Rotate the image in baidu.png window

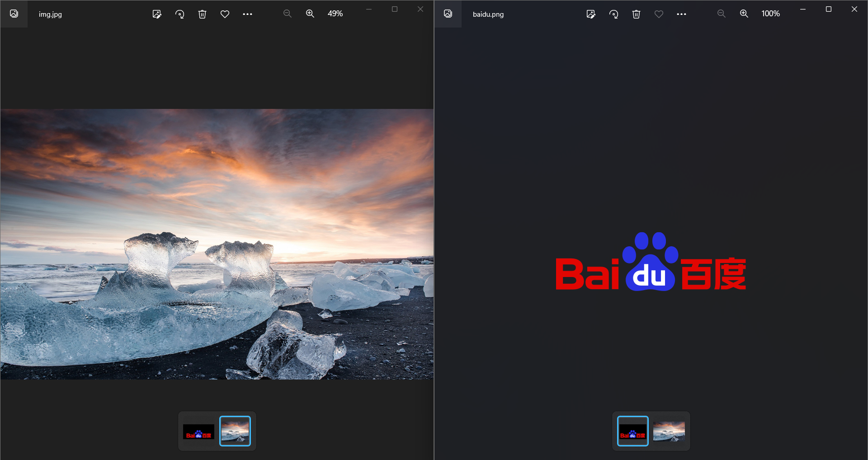click(613, 14)
